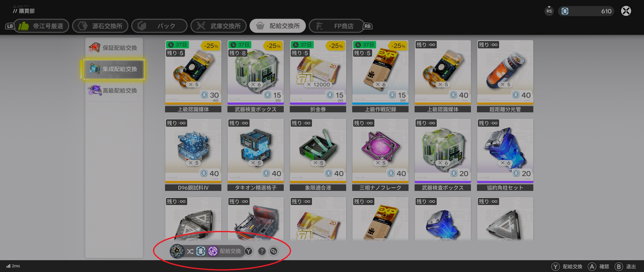The image size is (644, 272).
Task: Open the 源石交換所 tab
Action: (100, 26)
